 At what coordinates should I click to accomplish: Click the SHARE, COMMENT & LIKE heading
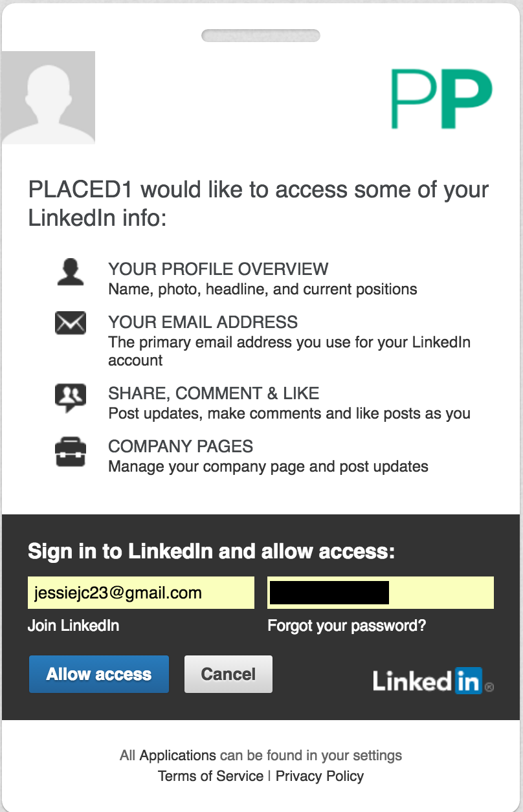pyautogui.click(x=214, y=393)
